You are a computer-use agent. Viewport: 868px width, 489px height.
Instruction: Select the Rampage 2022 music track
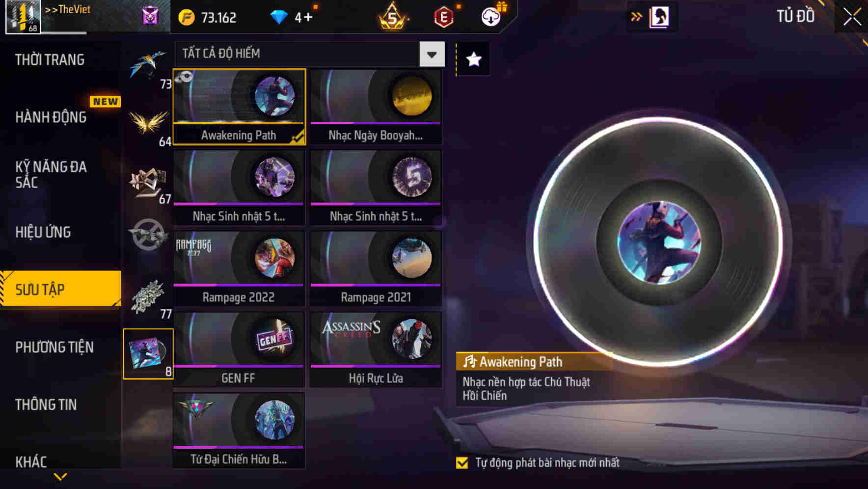(x=239, y=269)
